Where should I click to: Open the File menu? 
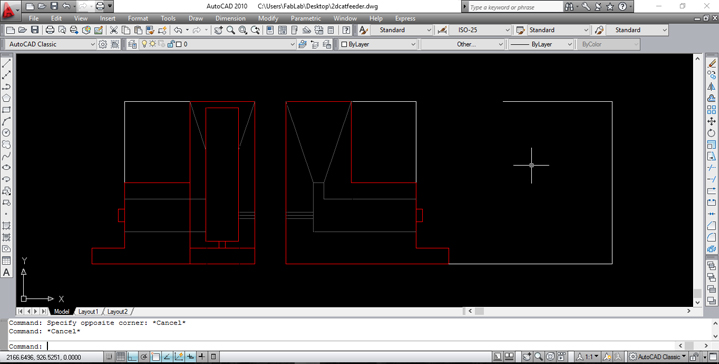coord(33,18)
